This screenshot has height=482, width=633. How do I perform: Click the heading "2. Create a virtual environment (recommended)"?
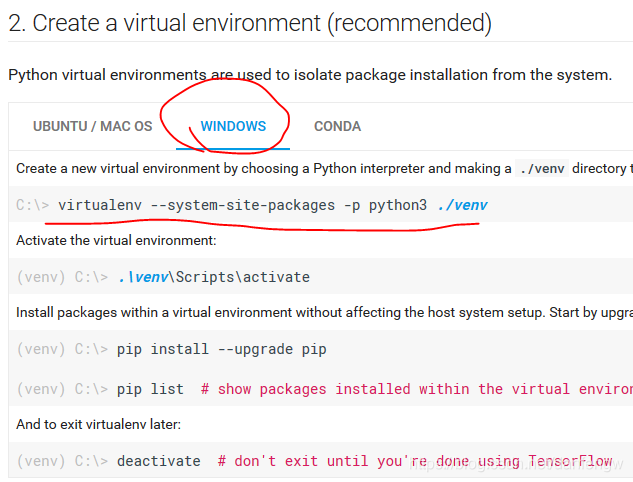click(250, 23)
